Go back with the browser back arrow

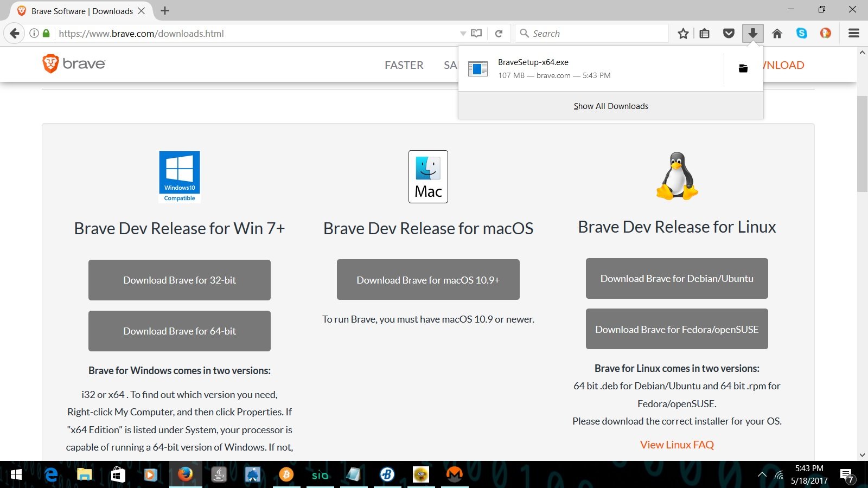pos(15,33)
